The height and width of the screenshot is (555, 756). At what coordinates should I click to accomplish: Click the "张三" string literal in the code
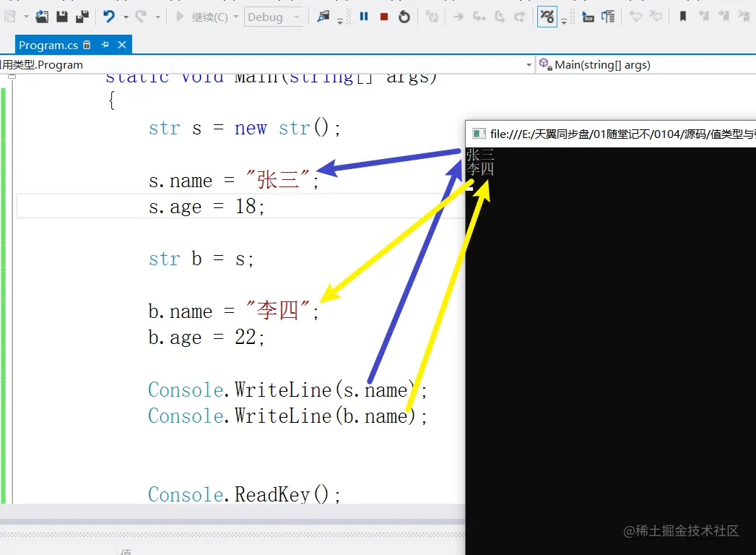pyautogui.click(x=277, y=180)
